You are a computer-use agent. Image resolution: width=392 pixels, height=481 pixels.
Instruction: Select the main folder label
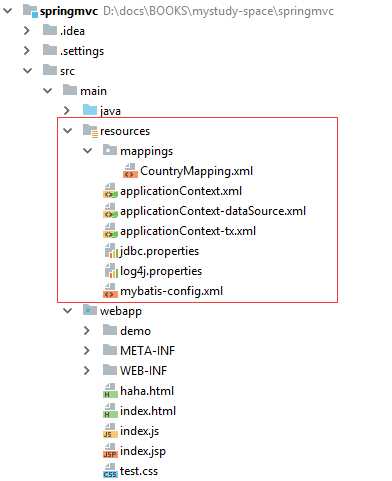tap(93, 91)
